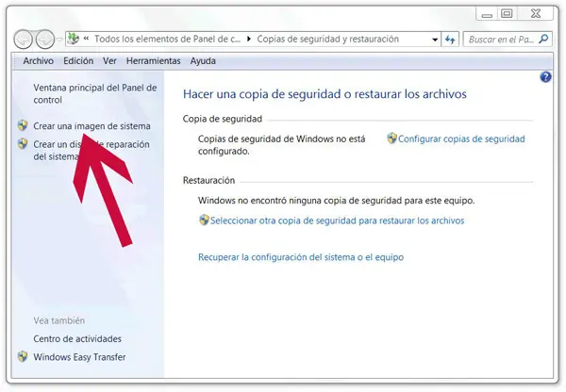The height and width of the screenshot is (392, 566).
Task: Click shield icon beside 'Windows Easy Transfer'
Action: (x=23, y=356)
